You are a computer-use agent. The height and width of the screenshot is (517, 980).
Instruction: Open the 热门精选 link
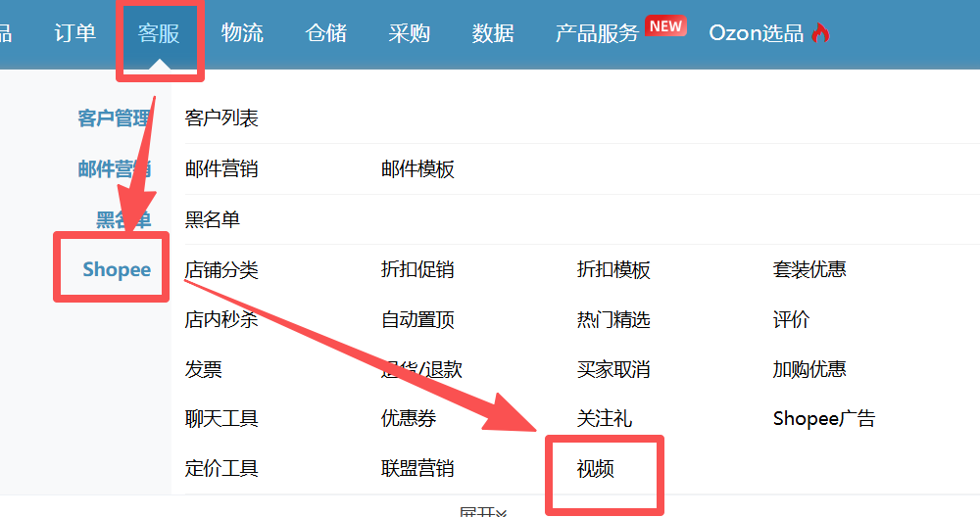pos(613,319)
